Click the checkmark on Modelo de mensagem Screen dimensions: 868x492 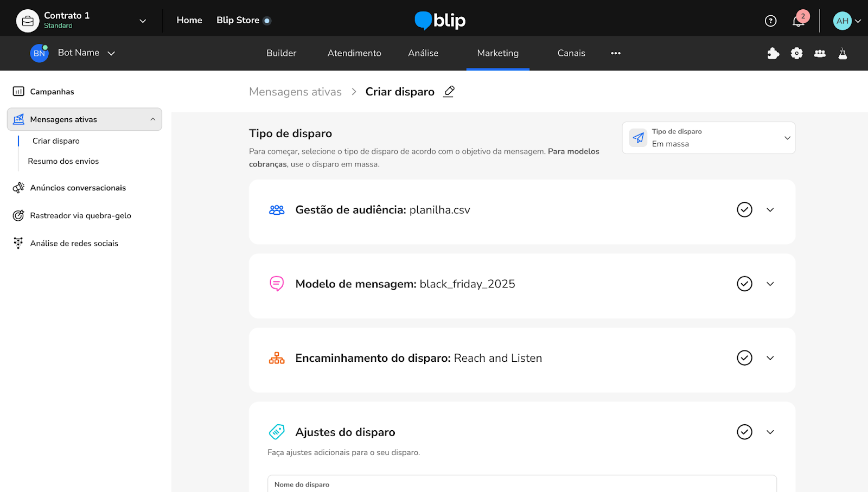[744, 284]
